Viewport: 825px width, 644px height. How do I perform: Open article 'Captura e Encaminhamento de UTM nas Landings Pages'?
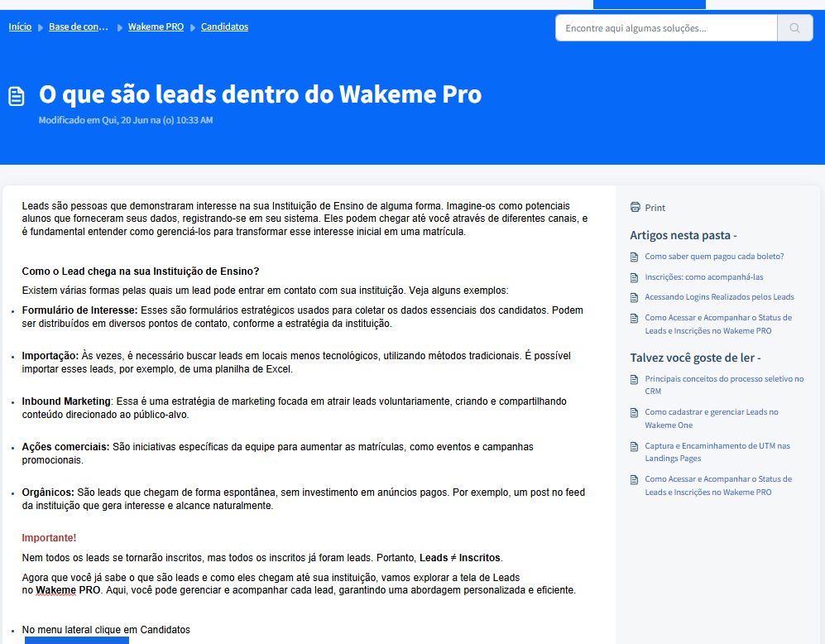pos(717,452)
